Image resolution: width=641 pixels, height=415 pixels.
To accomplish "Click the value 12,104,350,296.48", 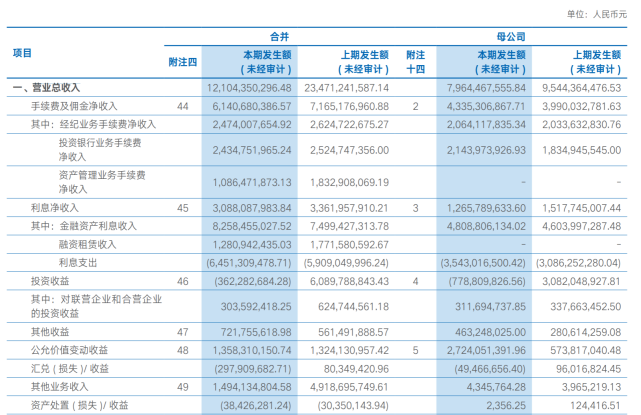I will [x=250, y=88].
